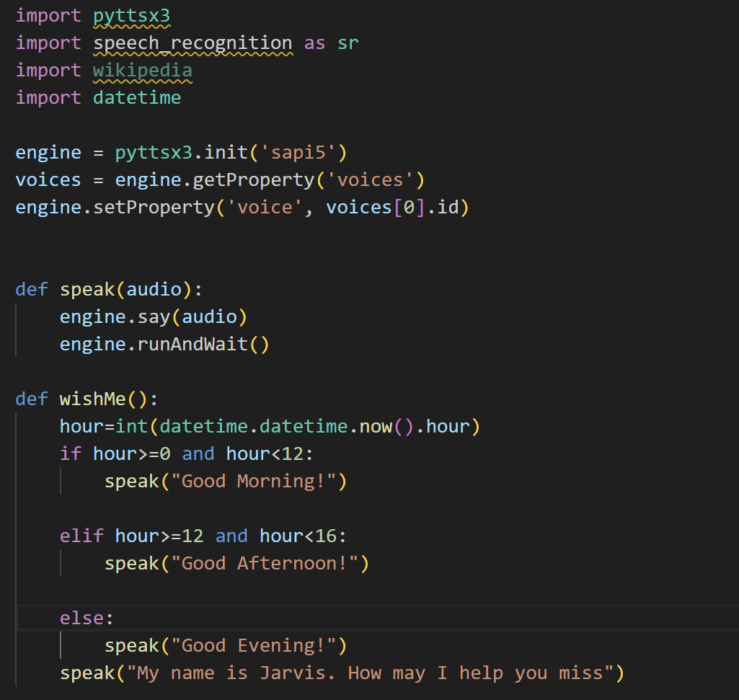Viewport: 739px width, 700px height.
Task: Click the elif keyword
Action: [81, 536]
